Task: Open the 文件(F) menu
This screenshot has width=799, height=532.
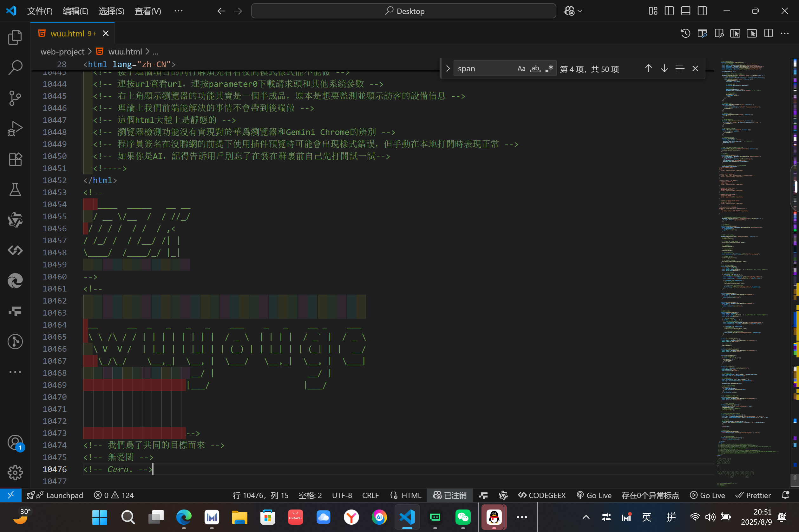Action: coord(40,11)
